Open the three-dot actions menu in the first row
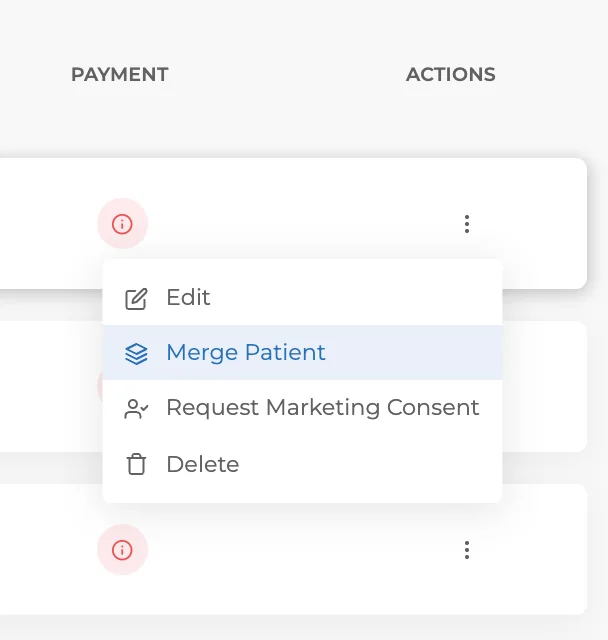 click(467, 224)
